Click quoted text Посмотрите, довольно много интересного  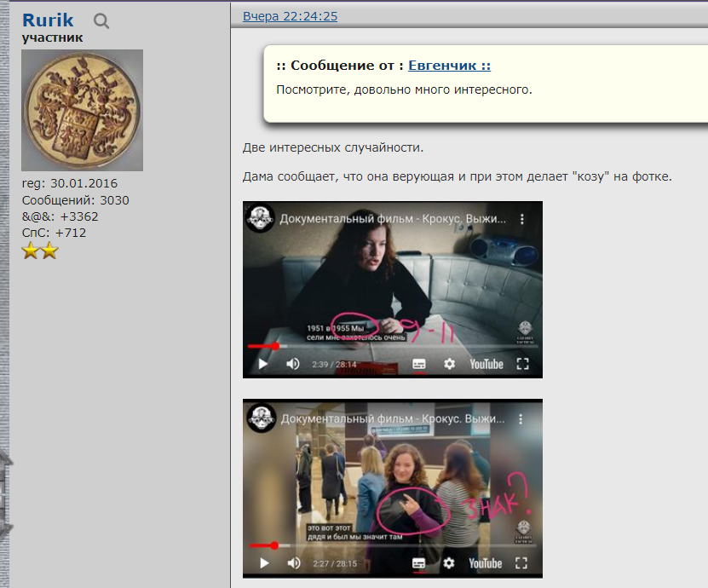coord(404,89)
